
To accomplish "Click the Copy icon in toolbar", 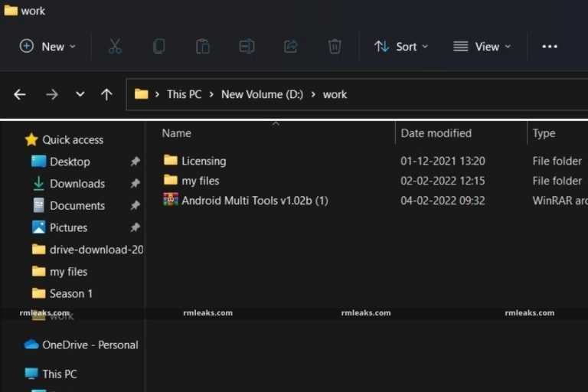I will click(158, 47).
